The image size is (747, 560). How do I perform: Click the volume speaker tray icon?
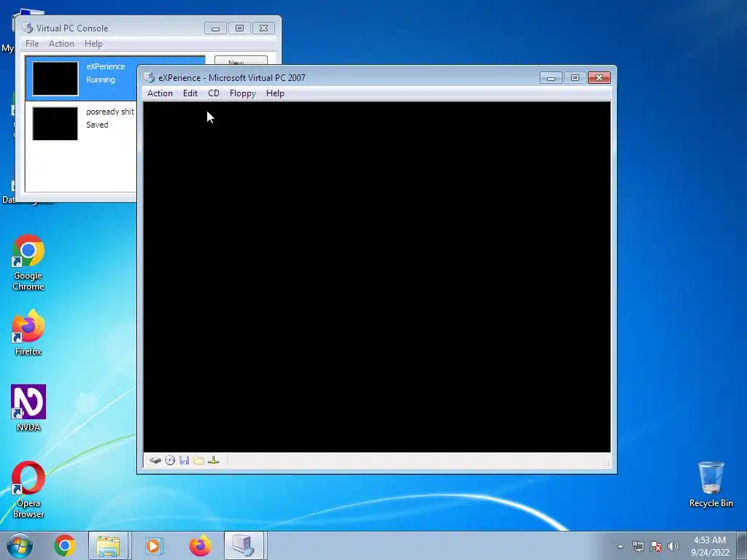[673, 546]
